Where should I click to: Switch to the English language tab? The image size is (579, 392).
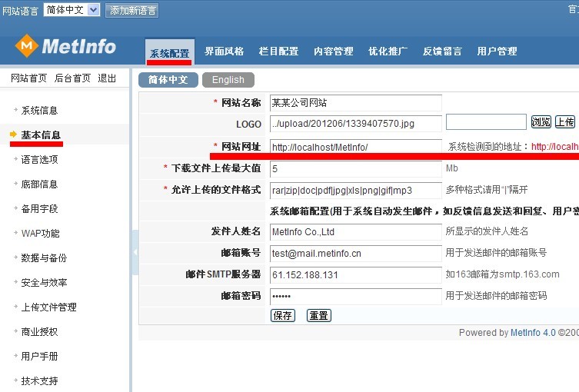[x=228, y=80]
